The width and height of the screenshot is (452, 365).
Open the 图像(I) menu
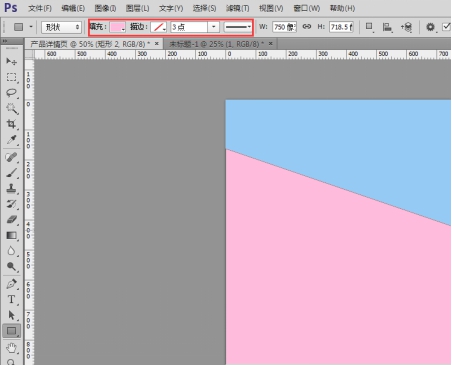pyautogui.click(x=105, y=8)
